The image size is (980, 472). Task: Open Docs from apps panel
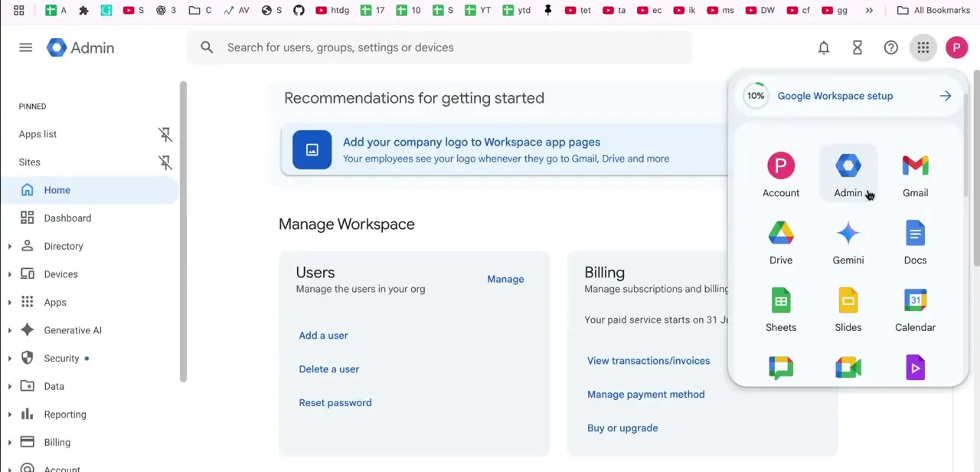pos(916,242)
